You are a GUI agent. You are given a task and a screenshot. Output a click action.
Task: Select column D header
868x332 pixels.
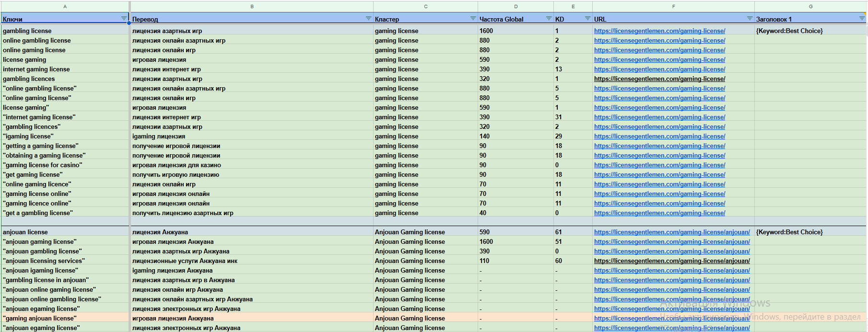point(516,6)
